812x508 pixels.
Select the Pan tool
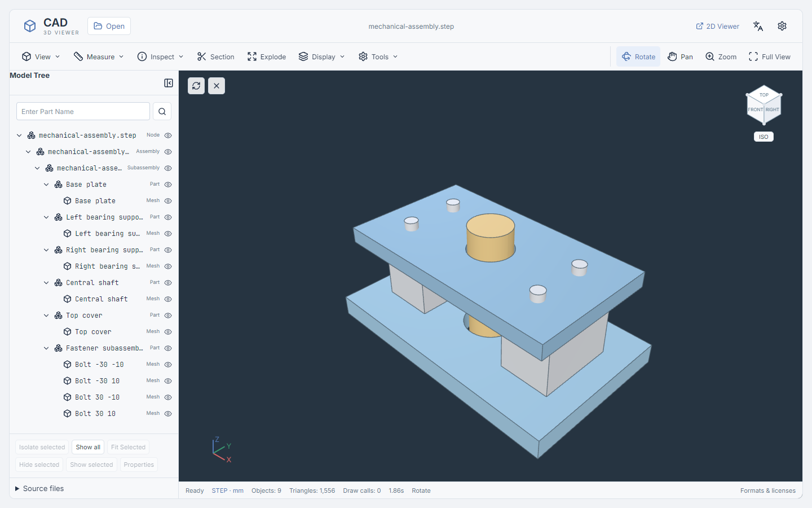680,56
